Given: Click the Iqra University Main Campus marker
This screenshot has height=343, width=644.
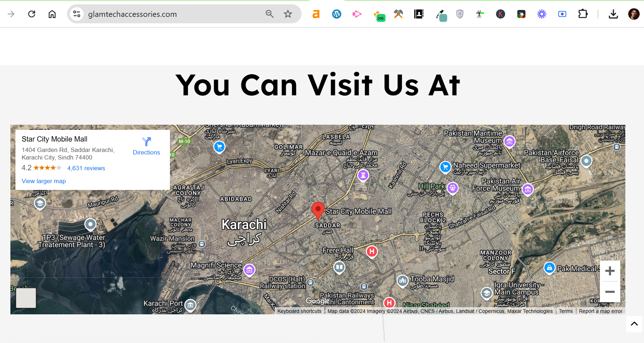Looking at the screenshot, I should click(487, 293).
